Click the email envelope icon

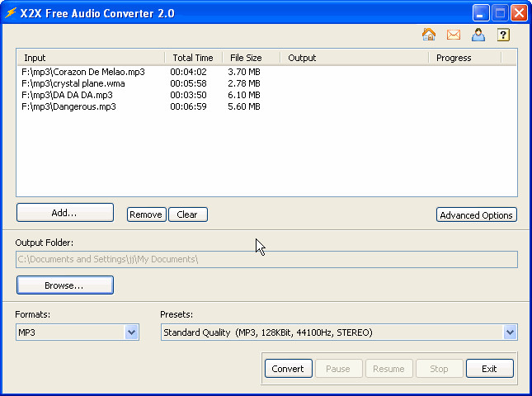454,35
